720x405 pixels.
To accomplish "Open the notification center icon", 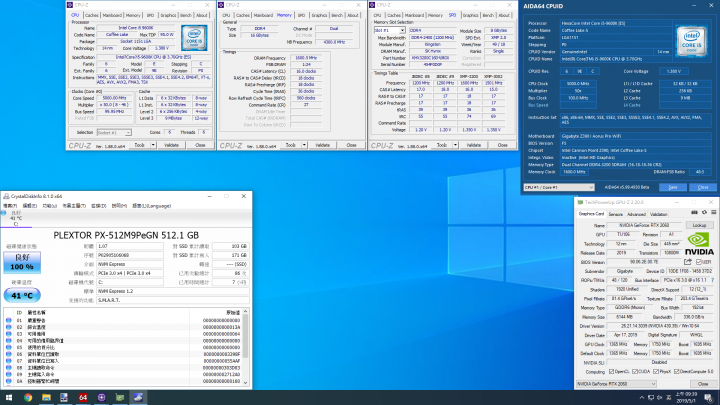I will point(709,398).
